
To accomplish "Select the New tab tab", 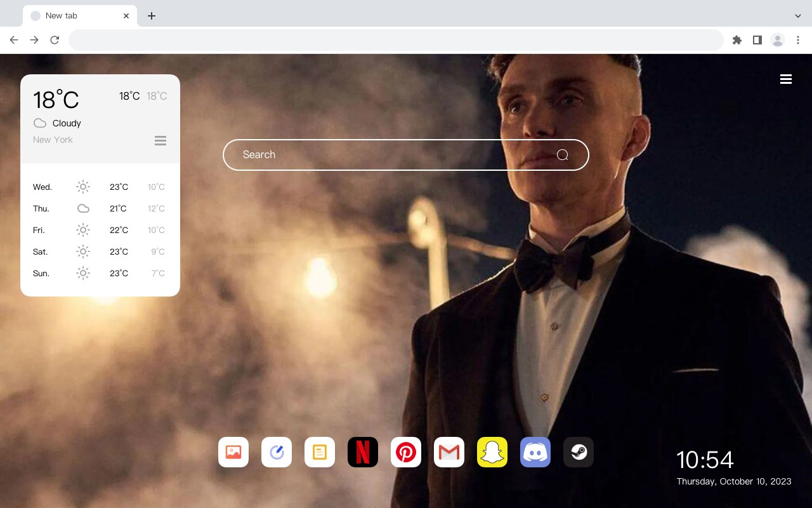I will point(80,15).
